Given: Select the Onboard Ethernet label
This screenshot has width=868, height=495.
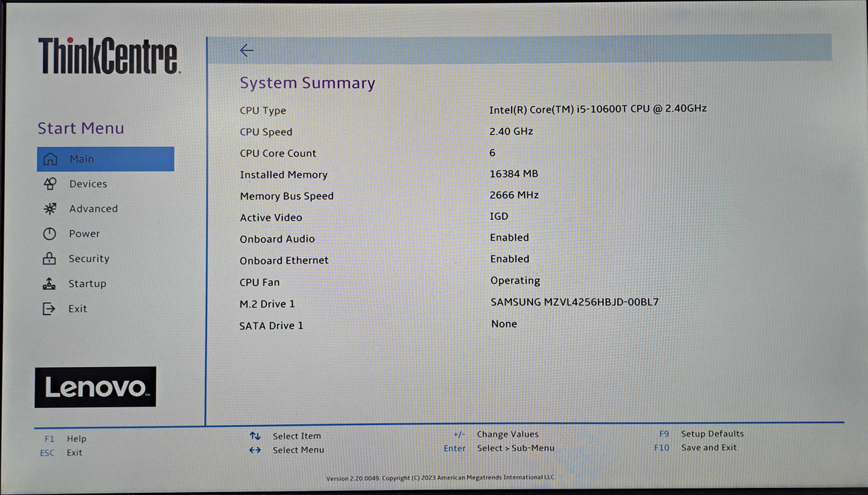Looking at the screenshot, I should click(x=284, y=260).
